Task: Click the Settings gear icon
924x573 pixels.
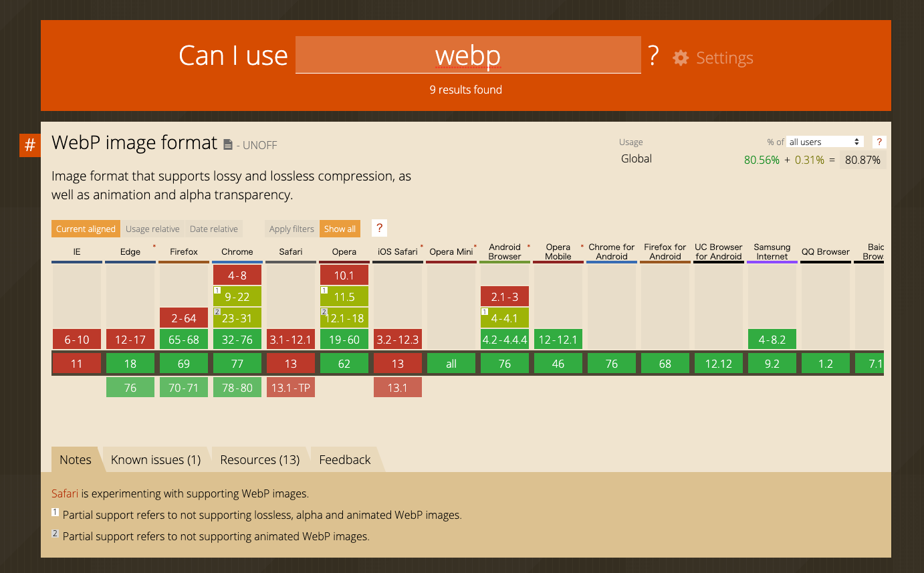Action: click(681, 58)
